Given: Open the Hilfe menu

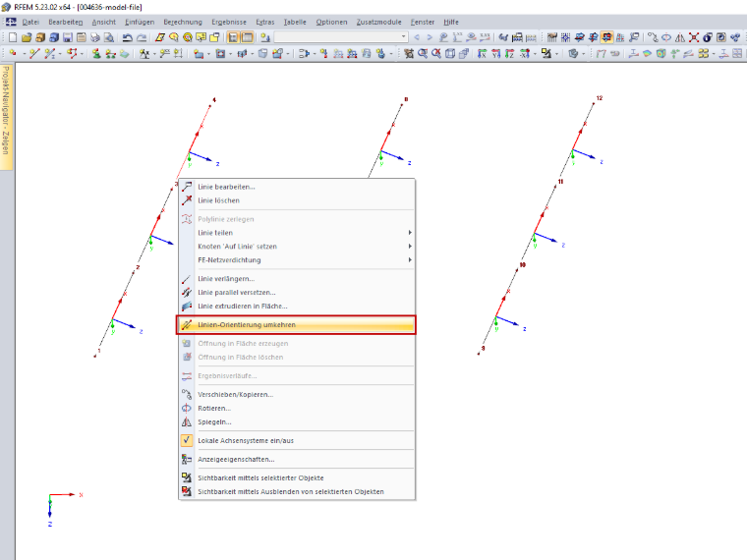Looking at the screenshot, I should [x=451, y=22].
